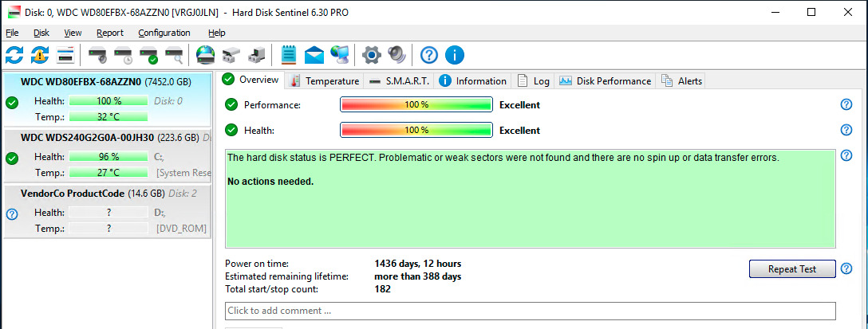Open configuration via the gear icon

[371, 55]
